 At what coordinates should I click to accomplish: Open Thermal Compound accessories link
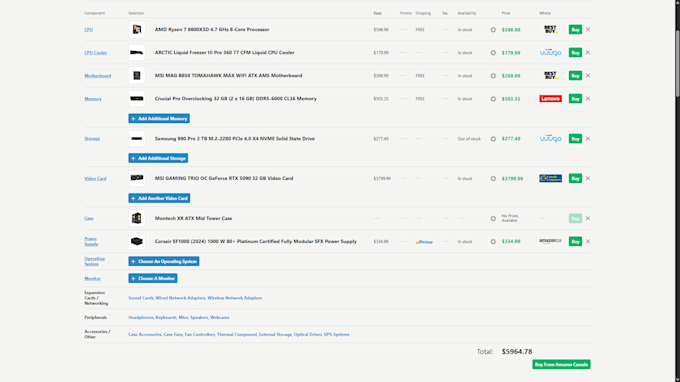[x=237, y=334]
